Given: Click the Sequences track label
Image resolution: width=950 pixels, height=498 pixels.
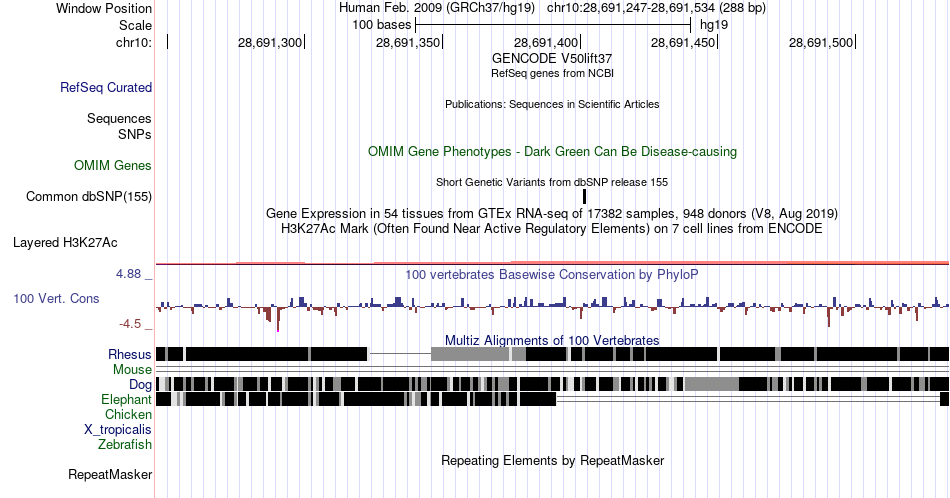Looking at the screenshot, I should (119, 118).
